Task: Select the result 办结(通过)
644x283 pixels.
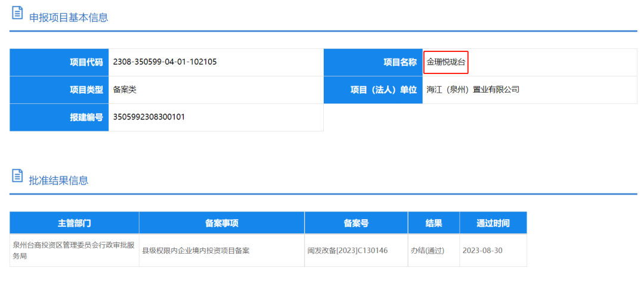Action: coord(428,251)
